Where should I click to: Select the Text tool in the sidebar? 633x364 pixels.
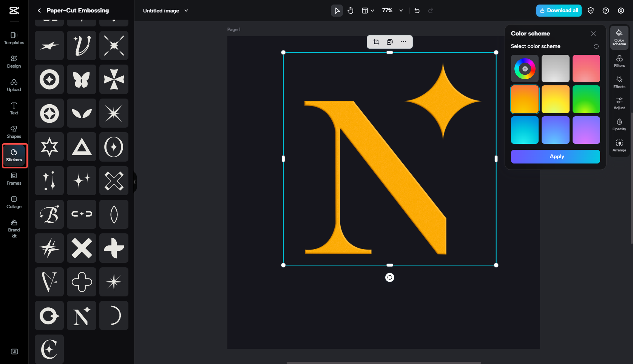(14, 109)
